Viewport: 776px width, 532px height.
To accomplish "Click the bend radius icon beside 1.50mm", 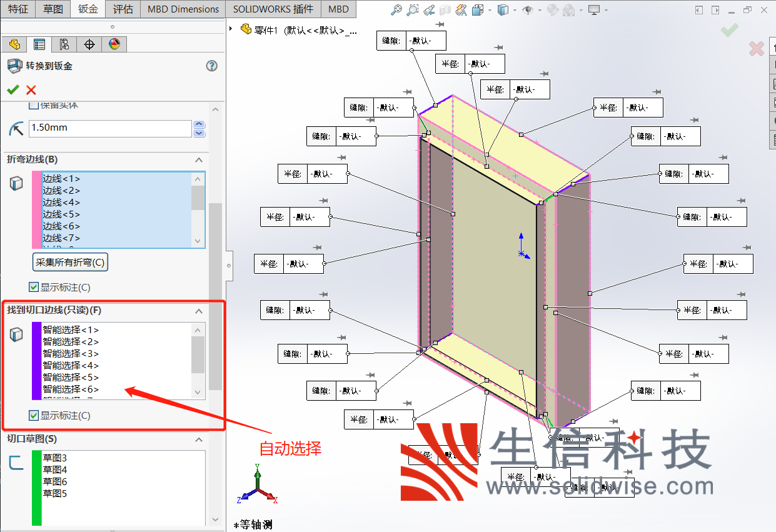I will coord(17,129).
